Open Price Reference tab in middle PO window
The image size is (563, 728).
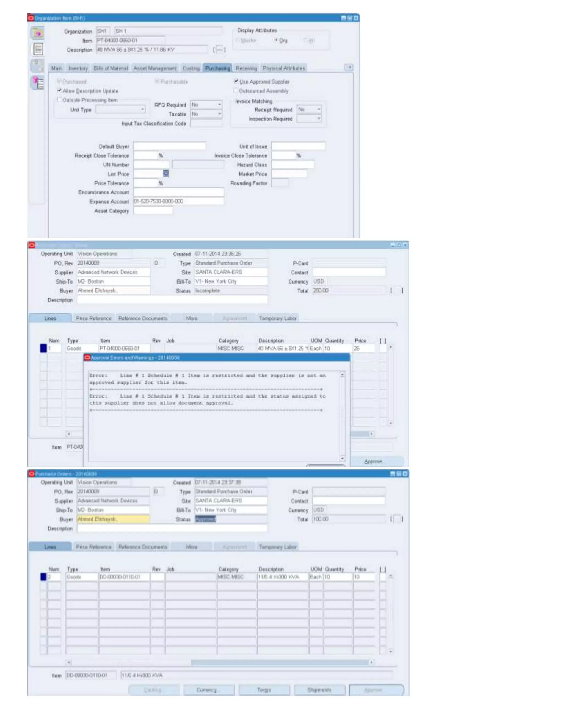[93, 318]
